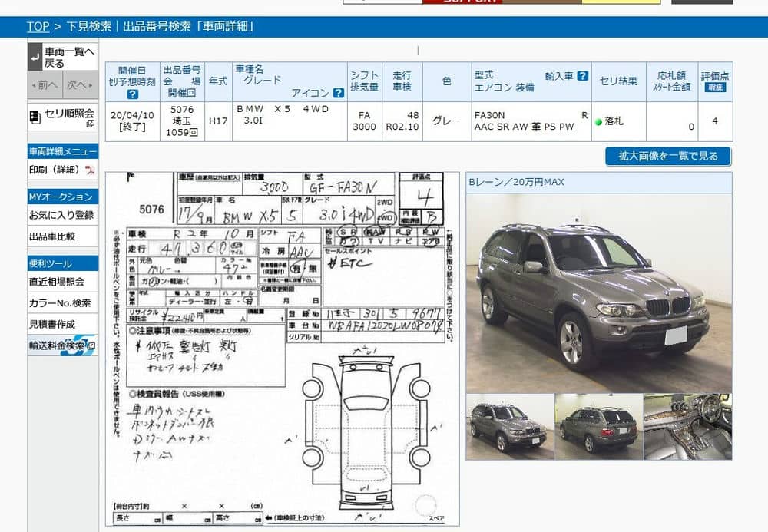The width and height of the screenshot is (768, 532).
Task: Go to previous vehicle (前へ)
Action: click(45, 84)
